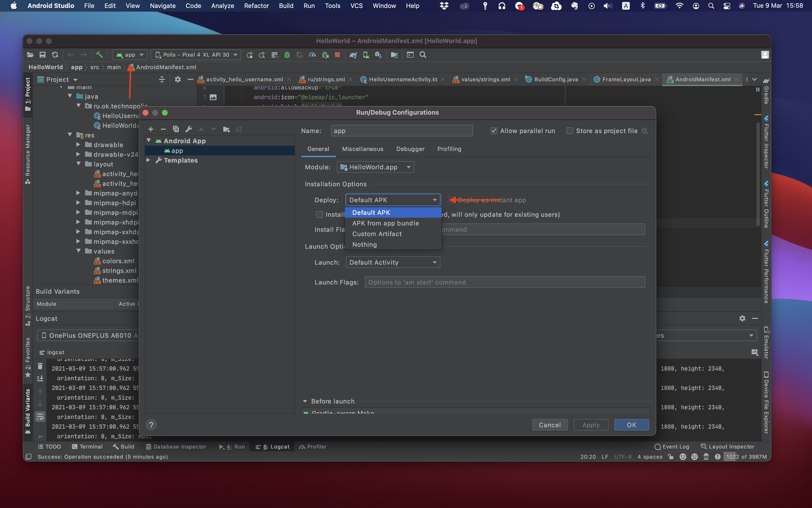This screenshot has width=812, height=508.
Task: Click the memory indicator 1022 of 3987M
Action: click(x=746, y=457)
